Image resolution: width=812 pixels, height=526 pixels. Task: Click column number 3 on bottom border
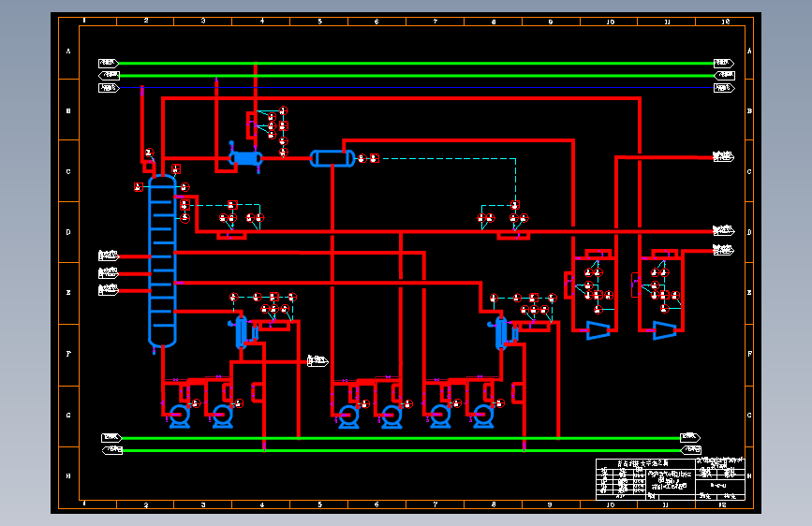pyautogui.click(x=203, y=504)
